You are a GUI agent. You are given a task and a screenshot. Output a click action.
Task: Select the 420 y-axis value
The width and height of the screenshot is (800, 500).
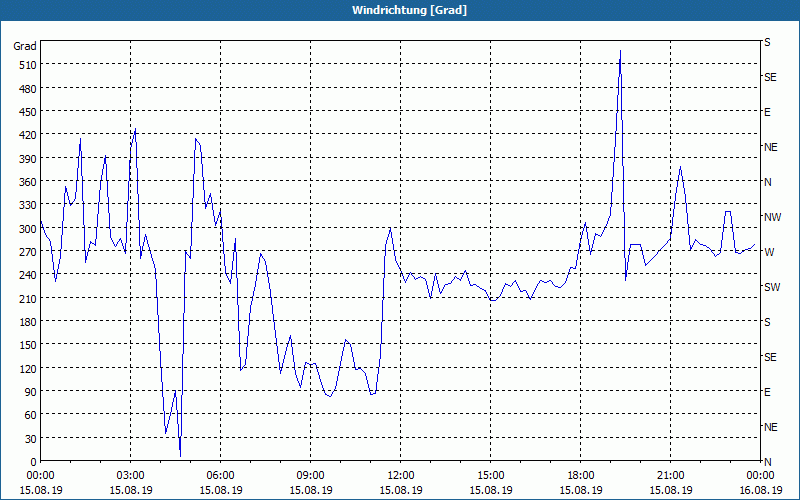click(28, 135)
